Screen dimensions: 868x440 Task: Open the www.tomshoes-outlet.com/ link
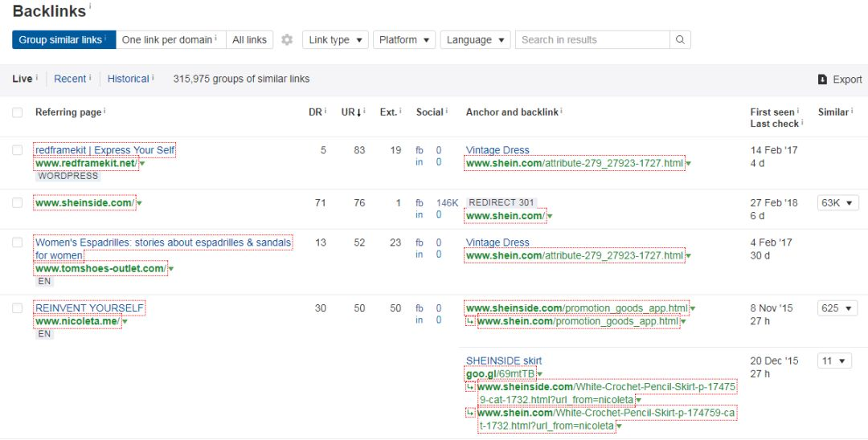[x=100, y=269]
